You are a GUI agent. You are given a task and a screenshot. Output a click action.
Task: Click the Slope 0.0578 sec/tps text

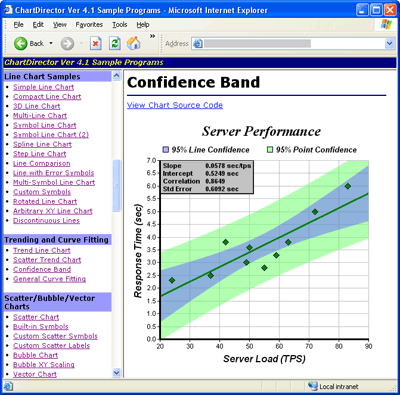tap(207, 166)
